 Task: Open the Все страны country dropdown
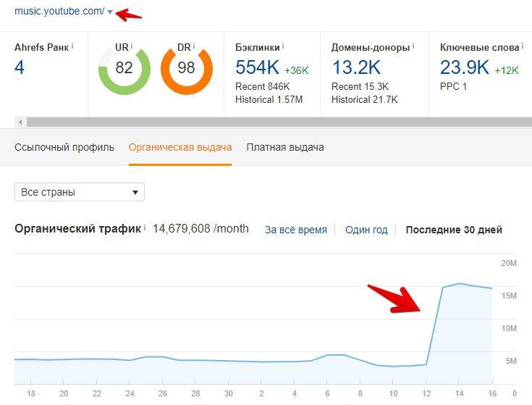tap(80, 192)
